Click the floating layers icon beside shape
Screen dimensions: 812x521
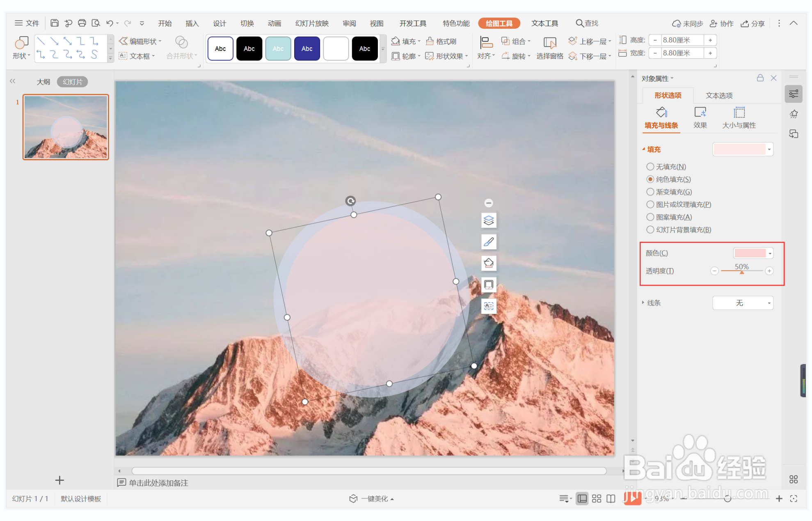point(488,220)
